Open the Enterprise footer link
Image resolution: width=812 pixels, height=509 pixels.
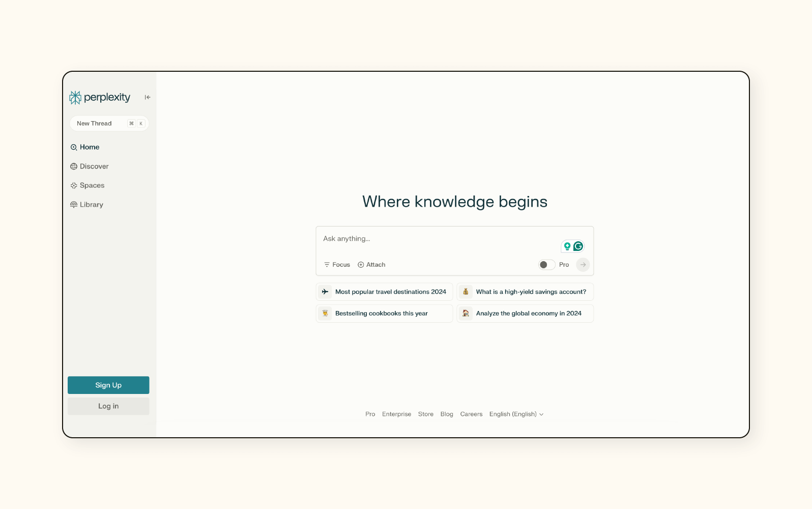pyautogui.click(x=397, y=414)
